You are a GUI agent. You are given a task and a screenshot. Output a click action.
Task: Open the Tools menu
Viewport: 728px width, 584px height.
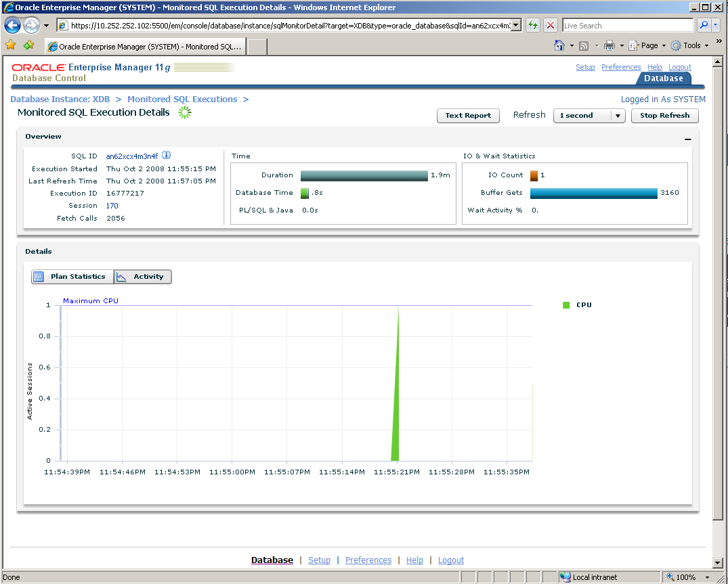pyautogui.click(x=690, y=45)
